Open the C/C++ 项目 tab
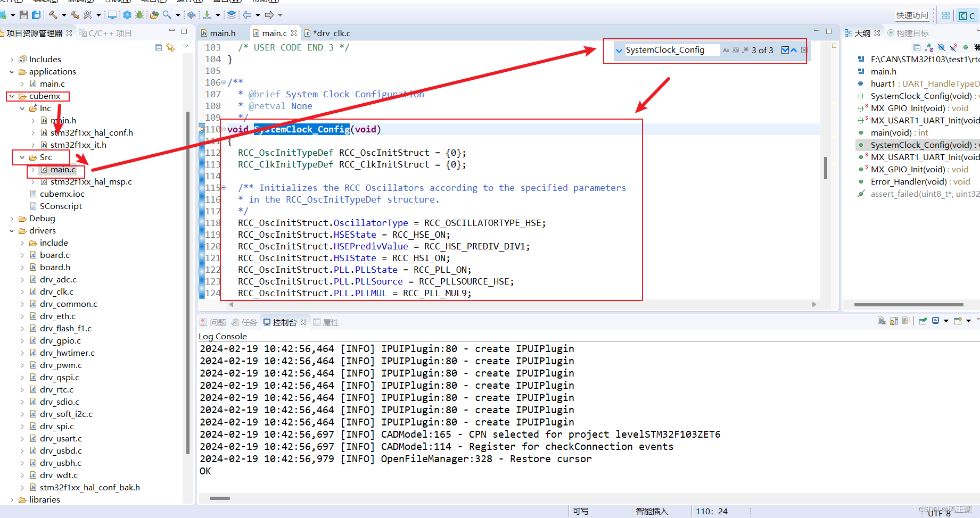Viewport: 980px width, 518px height. coord(105,33)
